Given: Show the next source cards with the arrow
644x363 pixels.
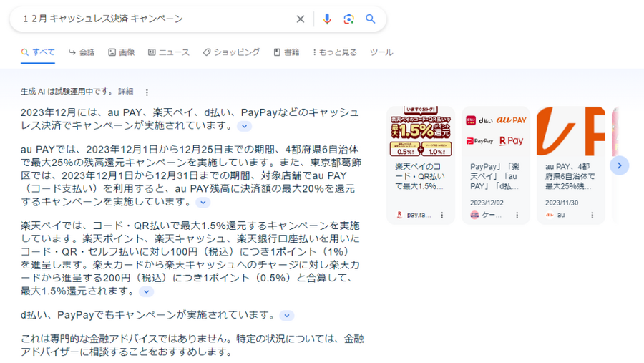Looking at the screenshot, I should pyautogui.click(x=620, y=165).
